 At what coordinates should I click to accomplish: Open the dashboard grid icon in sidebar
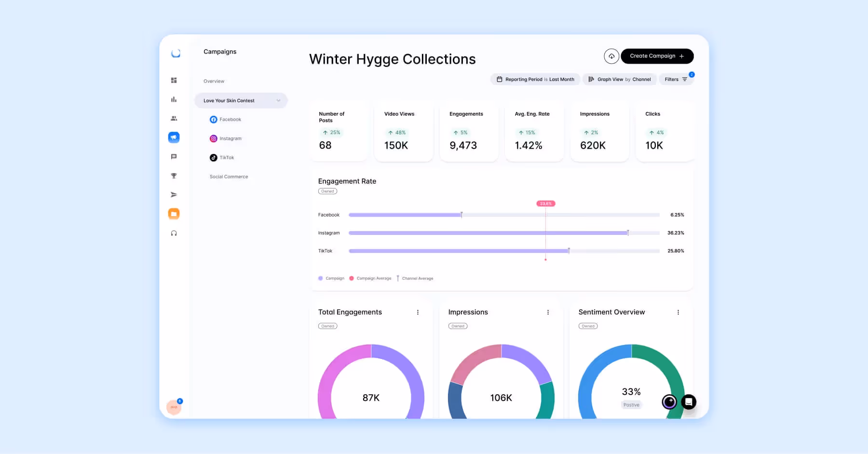(x=174, y=80)
